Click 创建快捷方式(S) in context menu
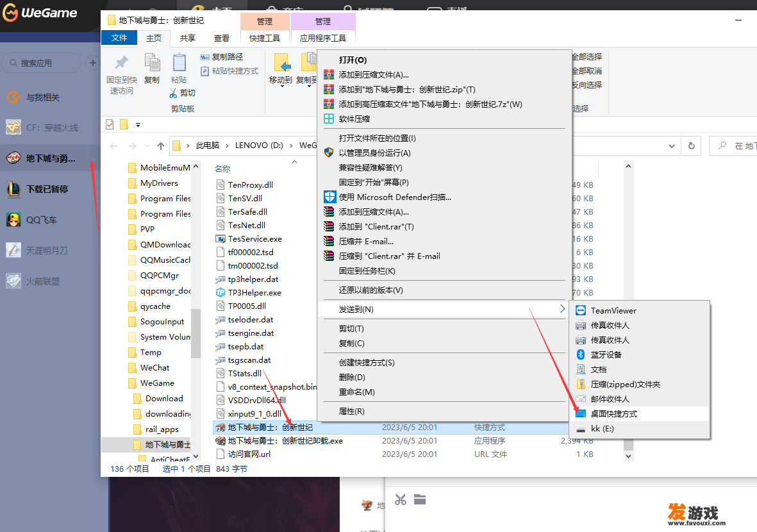Screen dimensions: 757x532 444,363
